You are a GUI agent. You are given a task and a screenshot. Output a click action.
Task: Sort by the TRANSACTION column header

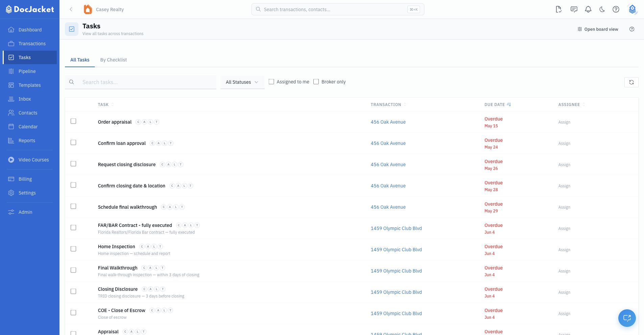pos(388,105)
